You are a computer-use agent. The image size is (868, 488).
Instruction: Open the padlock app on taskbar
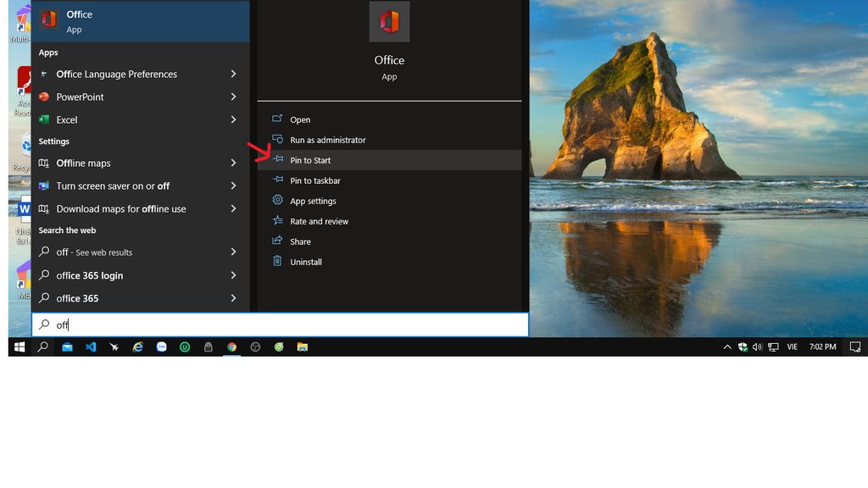pos(209,347)
